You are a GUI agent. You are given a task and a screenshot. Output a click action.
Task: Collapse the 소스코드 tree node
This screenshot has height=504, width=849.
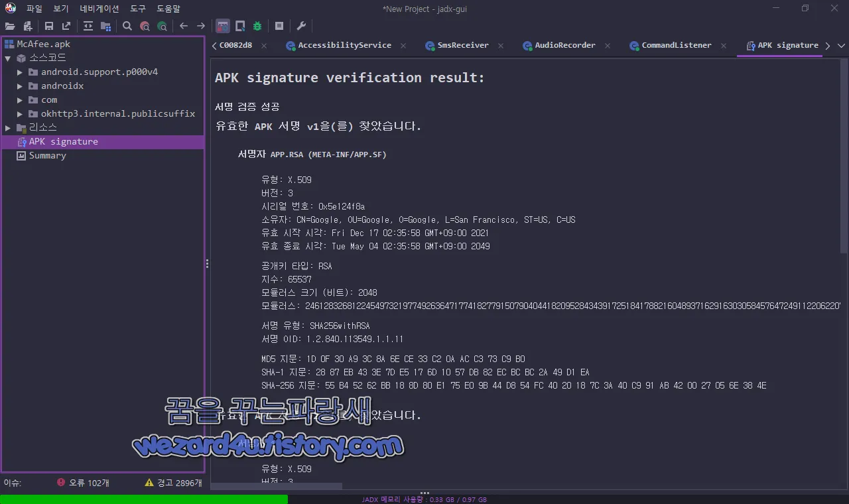8,58
